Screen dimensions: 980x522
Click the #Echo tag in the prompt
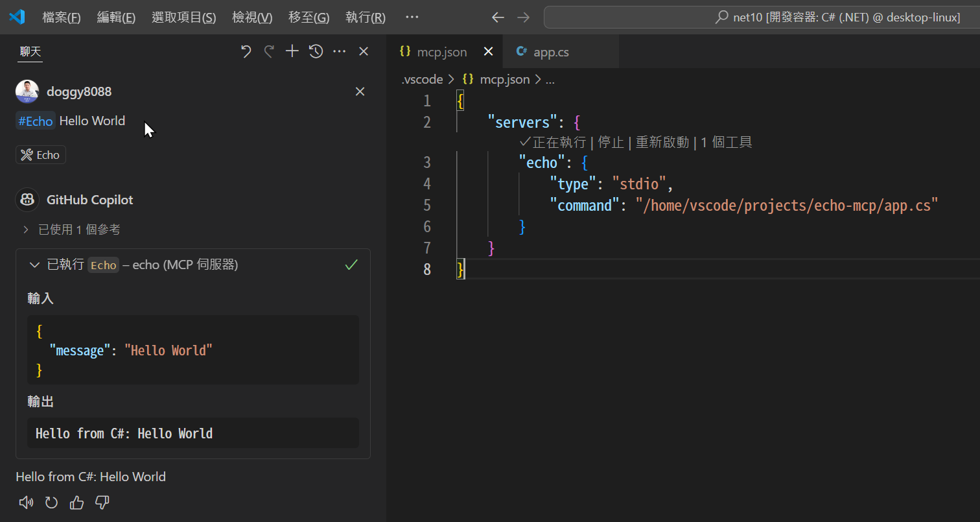pos(35,121)
